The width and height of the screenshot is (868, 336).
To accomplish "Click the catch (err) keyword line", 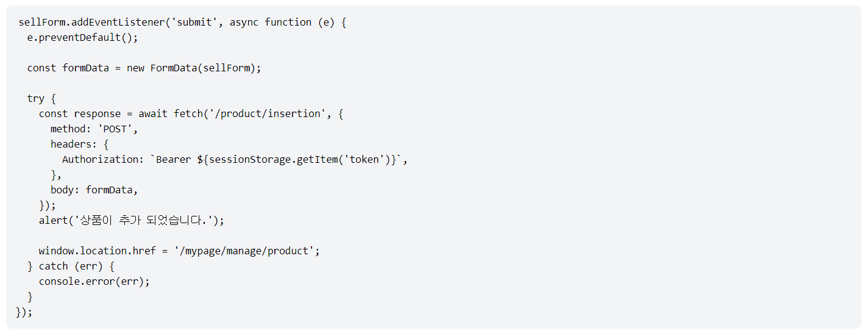I will pos(71,266).
